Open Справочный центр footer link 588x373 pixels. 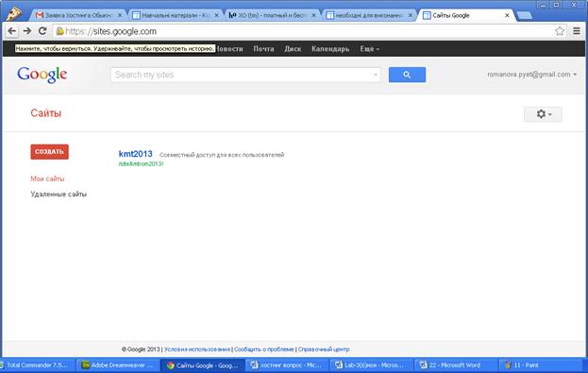(x=324, y=349)
